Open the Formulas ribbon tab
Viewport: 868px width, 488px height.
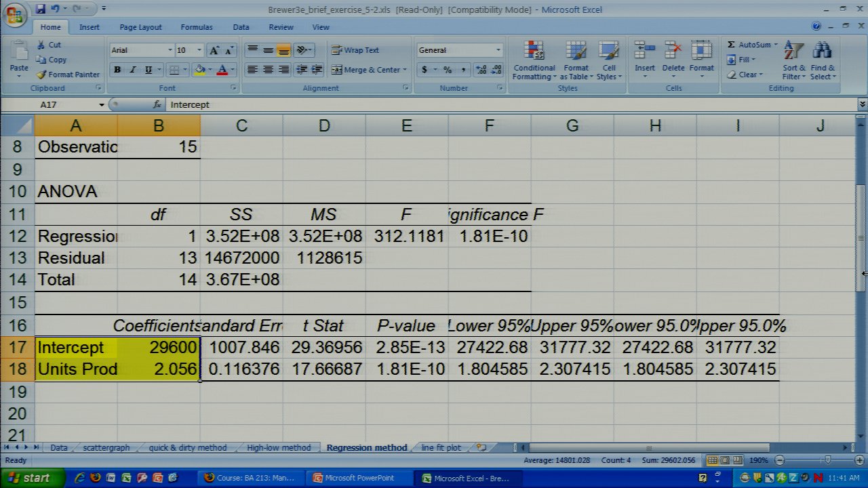click(196, 27)
